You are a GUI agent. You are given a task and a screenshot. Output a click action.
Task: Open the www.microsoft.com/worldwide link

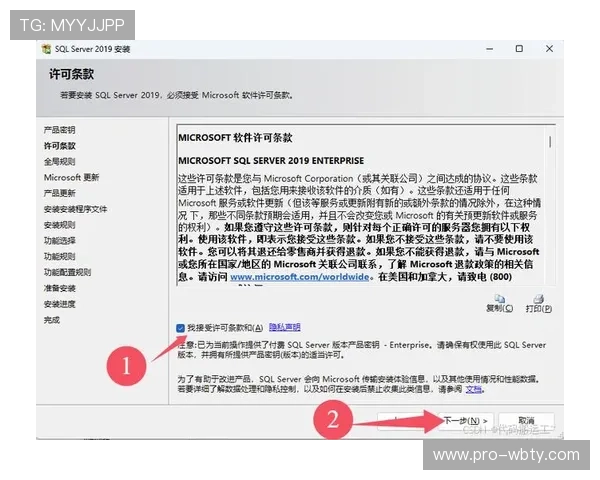coord(300,277)
